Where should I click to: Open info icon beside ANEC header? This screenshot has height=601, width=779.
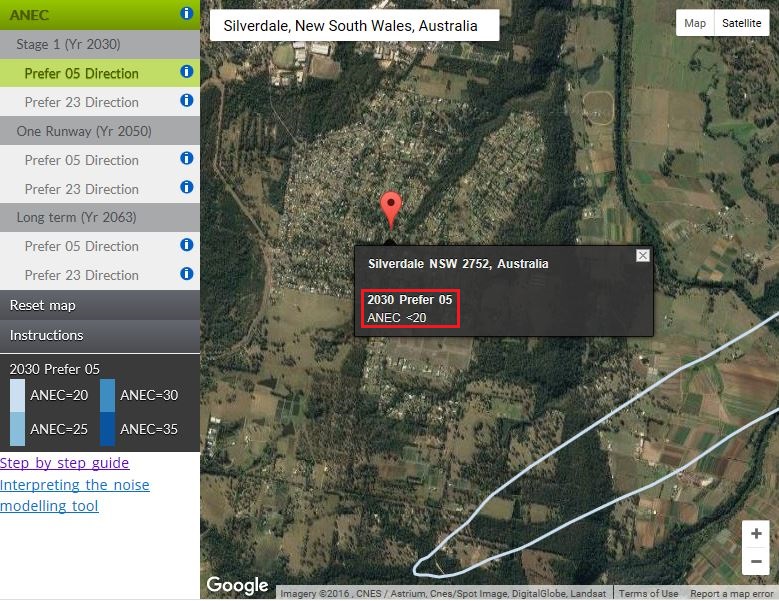tap(186, 13)
